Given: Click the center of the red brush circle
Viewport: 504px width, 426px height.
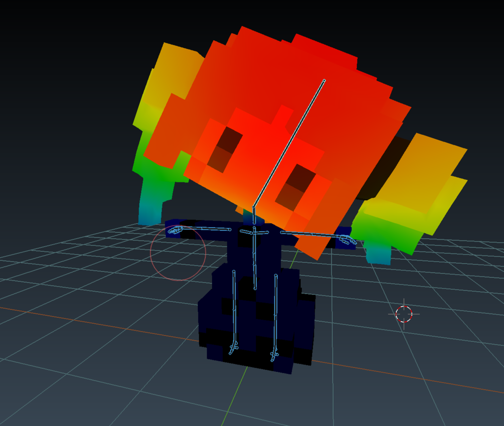Looking at the screenshot, I should pos(178,253).
